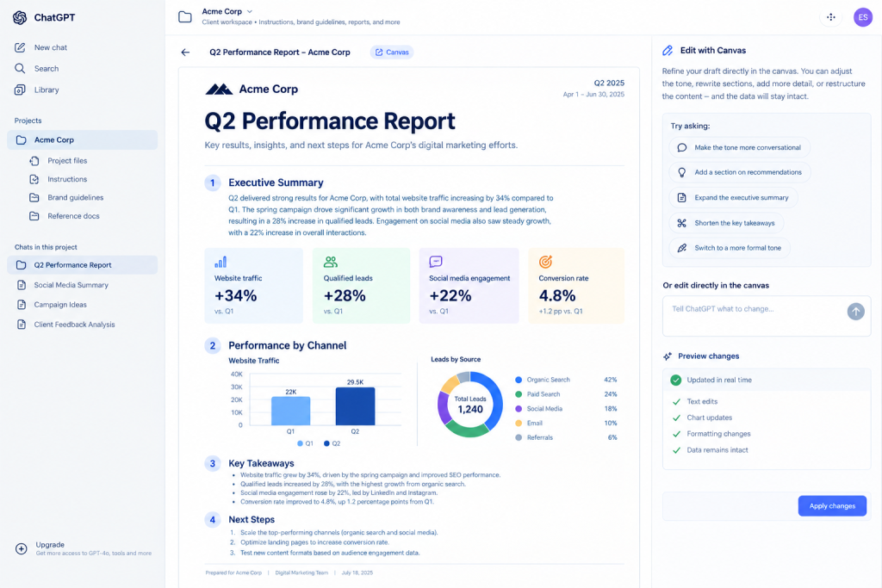Click the 4.8% conversion rate value
882x588 pixels.
(x=557, y=295)
